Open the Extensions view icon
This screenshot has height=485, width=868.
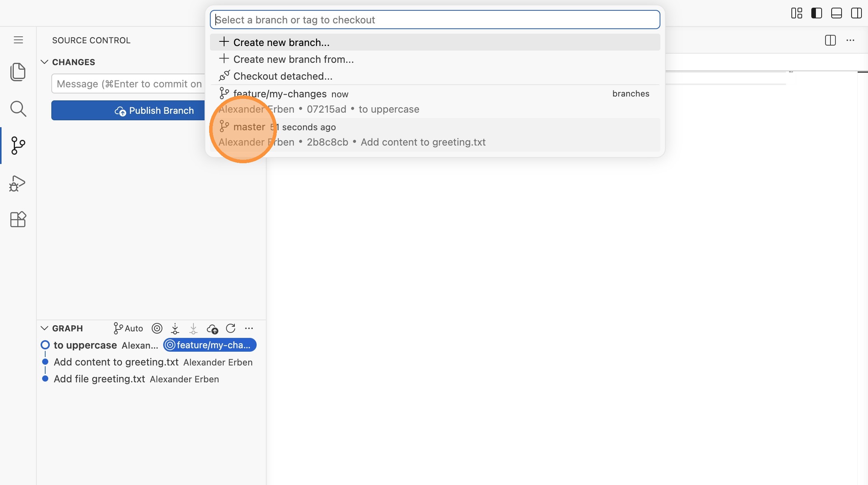tap(18, 220)
